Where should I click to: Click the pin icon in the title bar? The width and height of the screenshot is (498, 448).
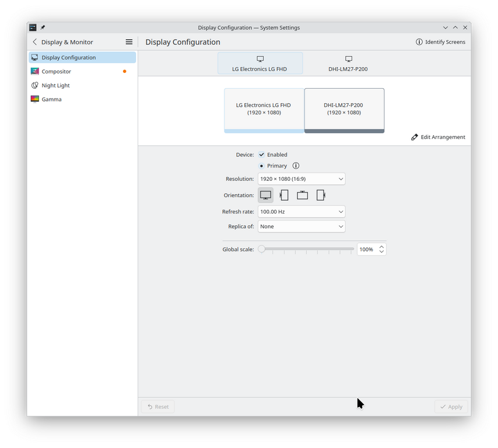[43, 27]
